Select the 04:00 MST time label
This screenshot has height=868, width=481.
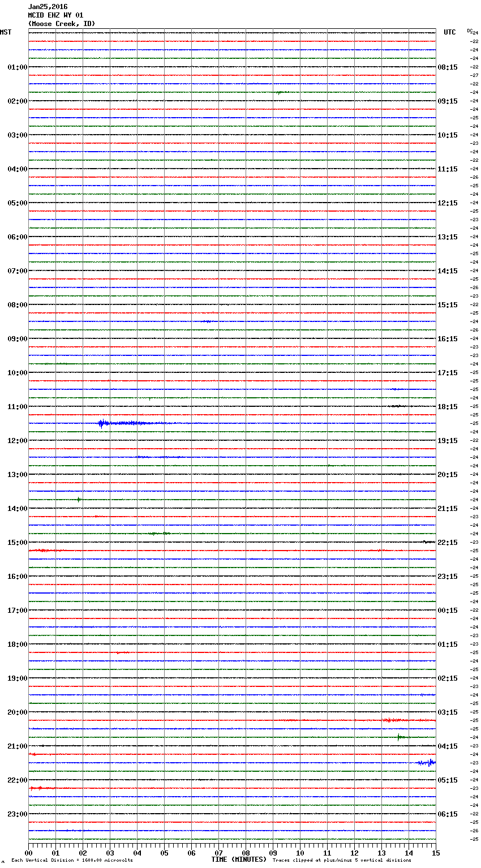pyautogui.click(x=17, y=169)
